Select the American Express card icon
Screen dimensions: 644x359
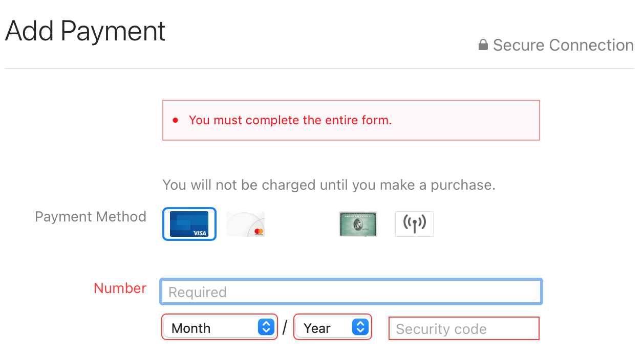[358, 224]
